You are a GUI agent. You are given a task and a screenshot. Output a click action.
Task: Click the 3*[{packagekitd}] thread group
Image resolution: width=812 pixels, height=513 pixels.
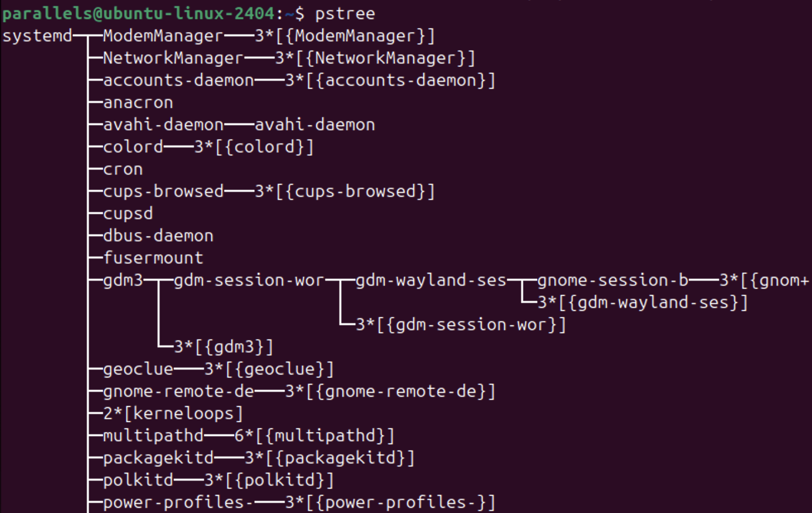pyautogui.click(x=330, y=458)
